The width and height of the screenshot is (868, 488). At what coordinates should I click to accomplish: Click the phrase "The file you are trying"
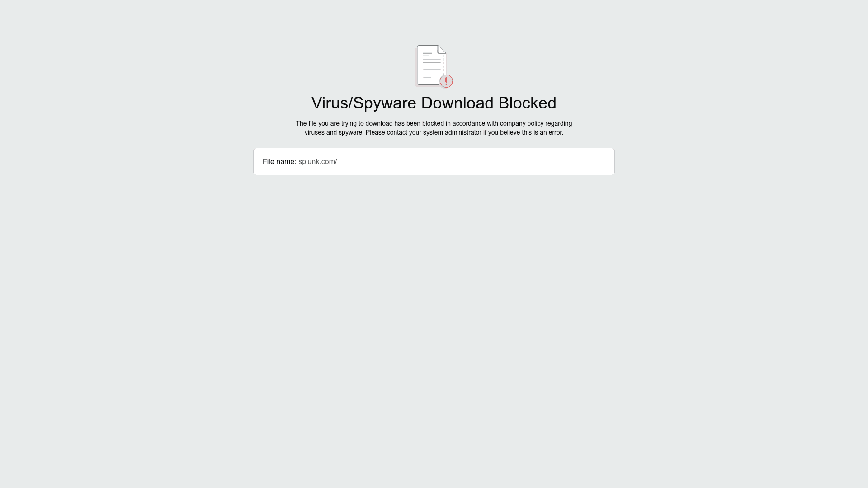click(326, 123)
